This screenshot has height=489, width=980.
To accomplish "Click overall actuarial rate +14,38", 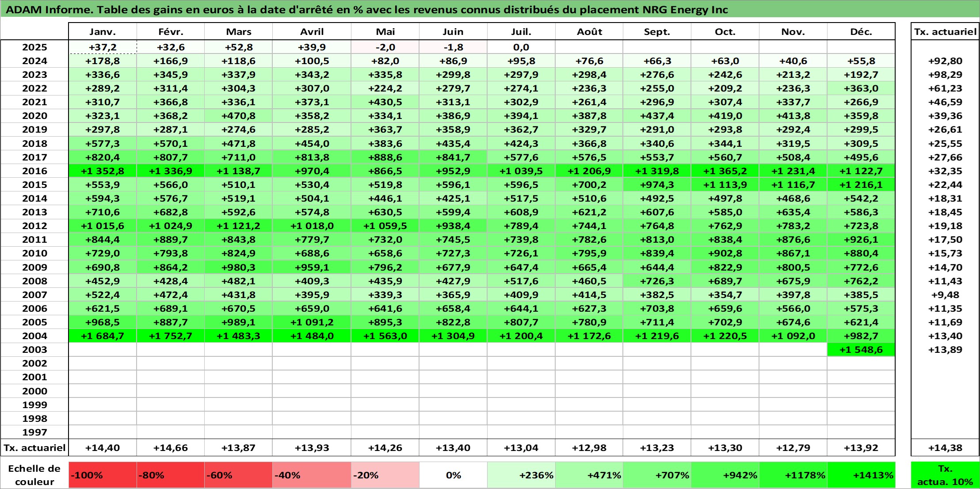I will 945,448.
